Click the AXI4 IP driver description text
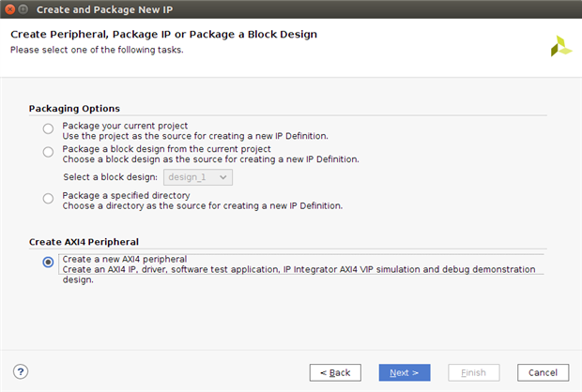The width and height of the screenshot is (582, 392). (x=299, y=269)
